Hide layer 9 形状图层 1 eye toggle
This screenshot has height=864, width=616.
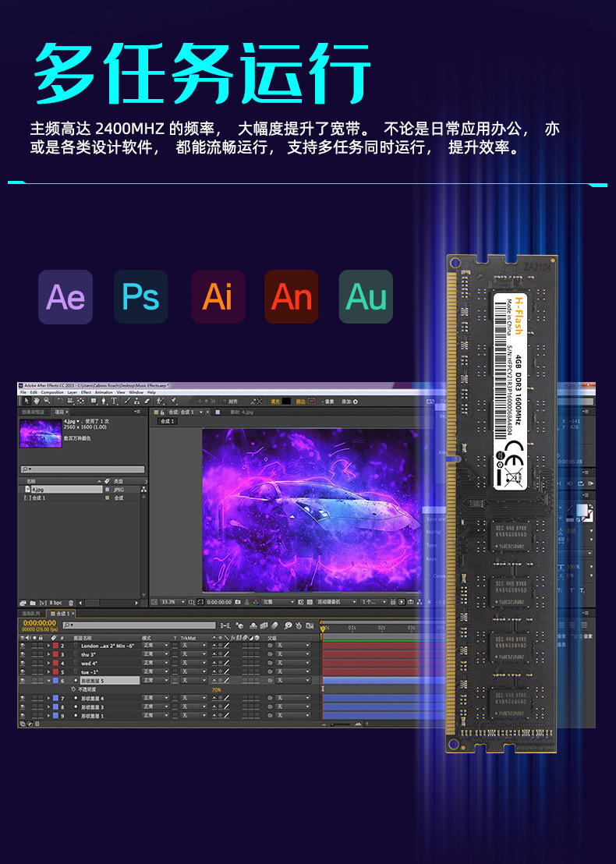(x=23, y=715)
